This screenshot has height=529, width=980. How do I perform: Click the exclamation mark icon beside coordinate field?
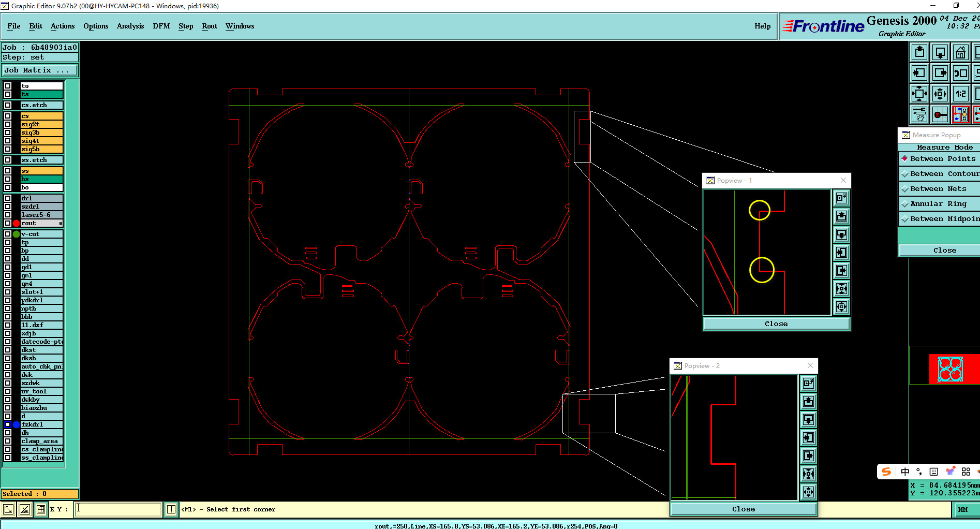pos(171,509)
